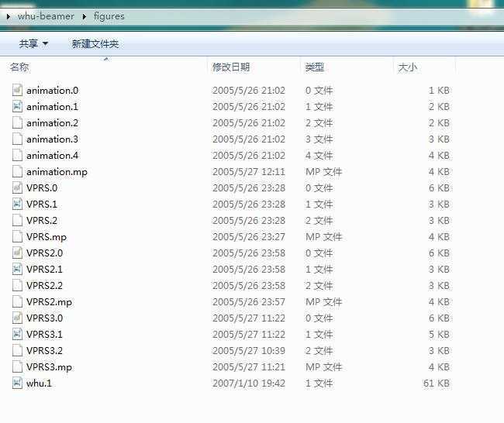This screenshot has width=504, height=423.
Task: Click date 2005/5/27 10:39 of VPRS3.2
Action: [249, 351]
